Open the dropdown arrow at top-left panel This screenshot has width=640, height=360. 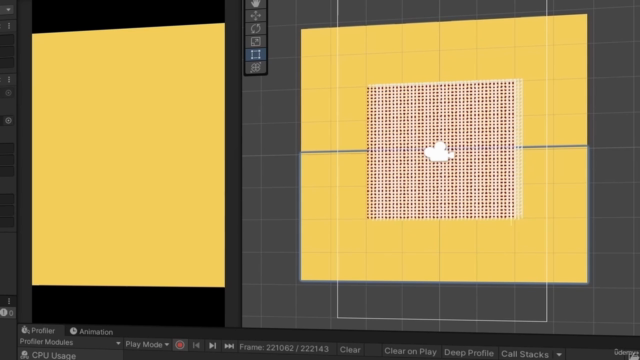pos(8,9)
